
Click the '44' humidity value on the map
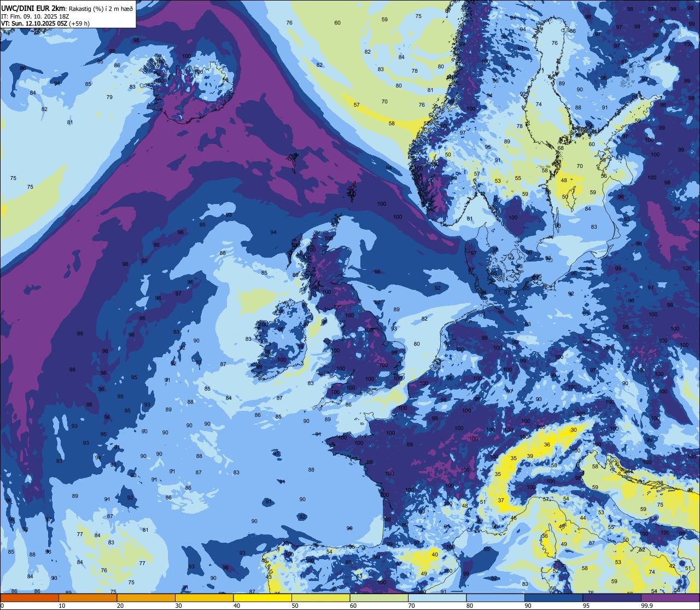click(x=583, y=518)
